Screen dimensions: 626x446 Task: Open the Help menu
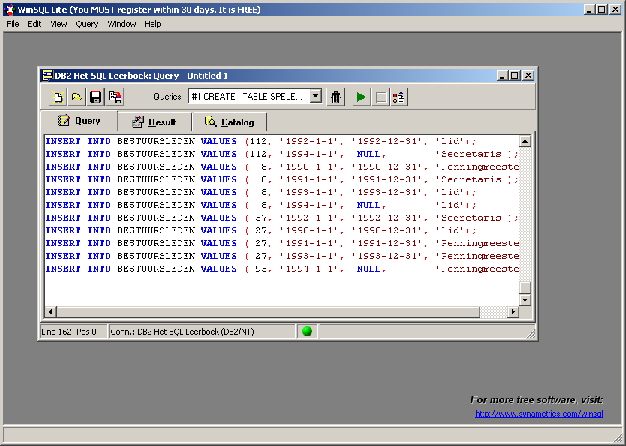click(153, 24)
